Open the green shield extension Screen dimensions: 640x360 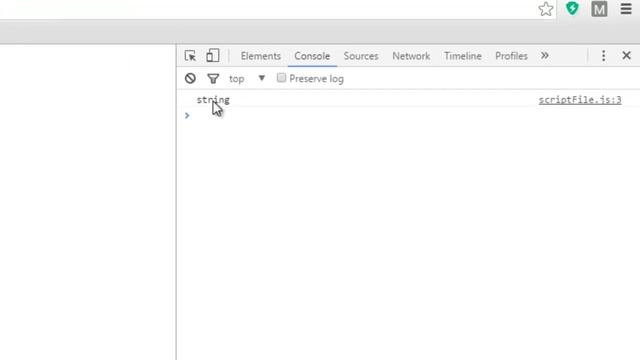[572, 9]
